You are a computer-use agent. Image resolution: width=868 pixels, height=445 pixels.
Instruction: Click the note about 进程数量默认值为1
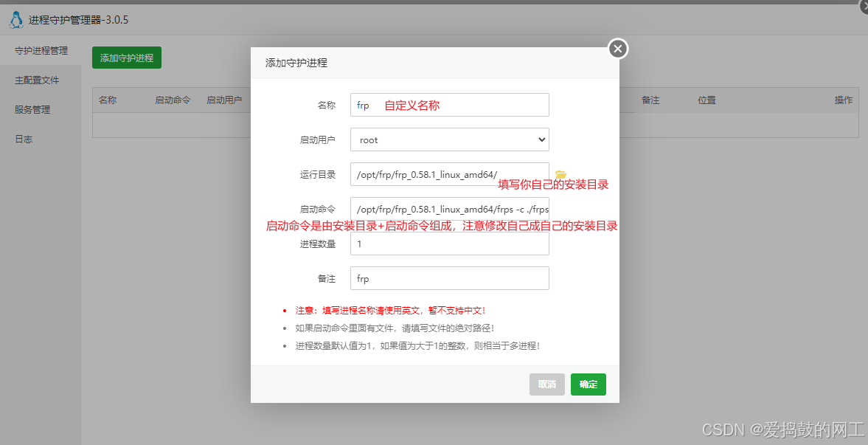[x=417, y=346]
